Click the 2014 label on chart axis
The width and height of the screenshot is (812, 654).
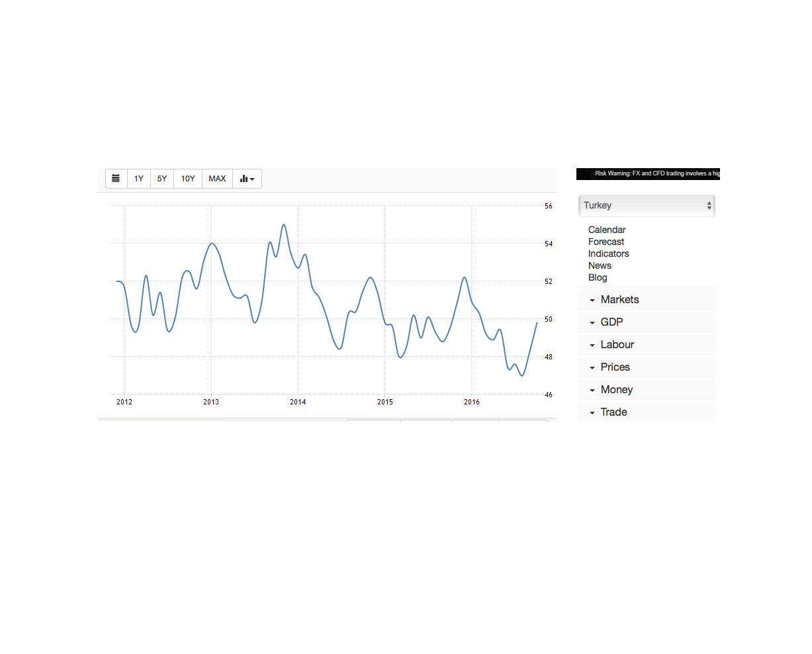298,402
